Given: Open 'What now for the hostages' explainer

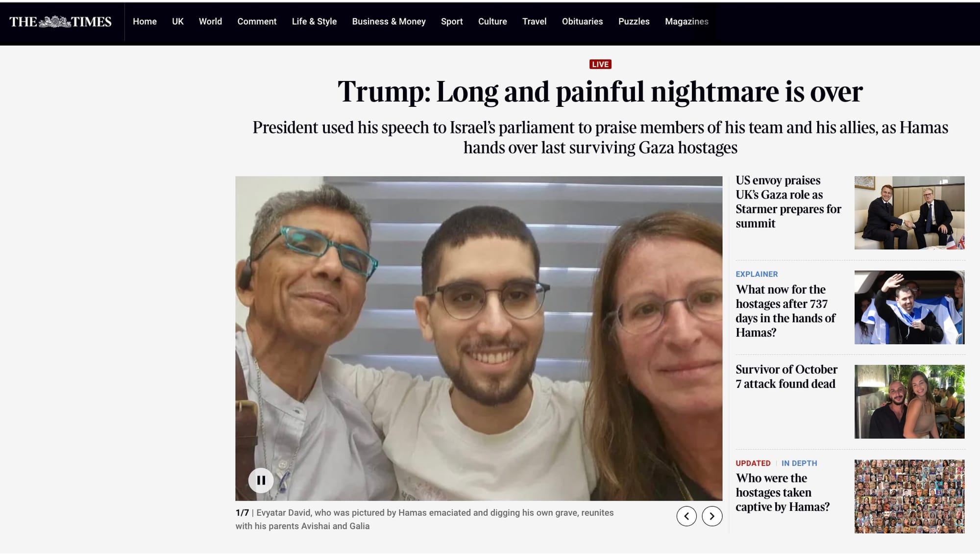Looking at the screenshot, I should pos(785,311).
